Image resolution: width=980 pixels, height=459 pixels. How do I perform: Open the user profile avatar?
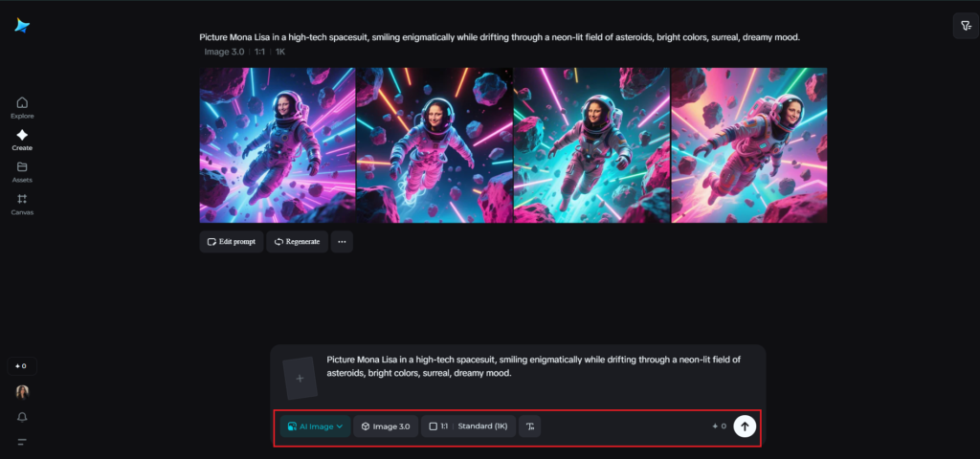[22, 391]
